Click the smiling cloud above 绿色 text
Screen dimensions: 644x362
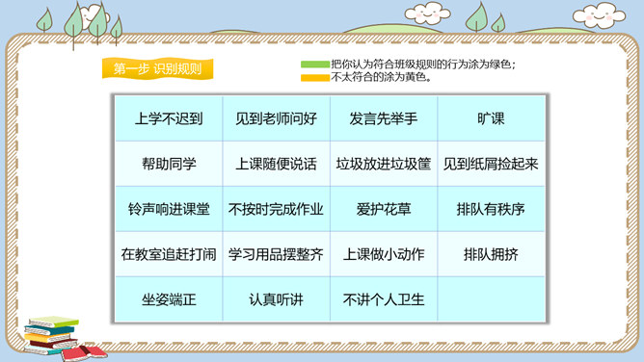(427, 13)
